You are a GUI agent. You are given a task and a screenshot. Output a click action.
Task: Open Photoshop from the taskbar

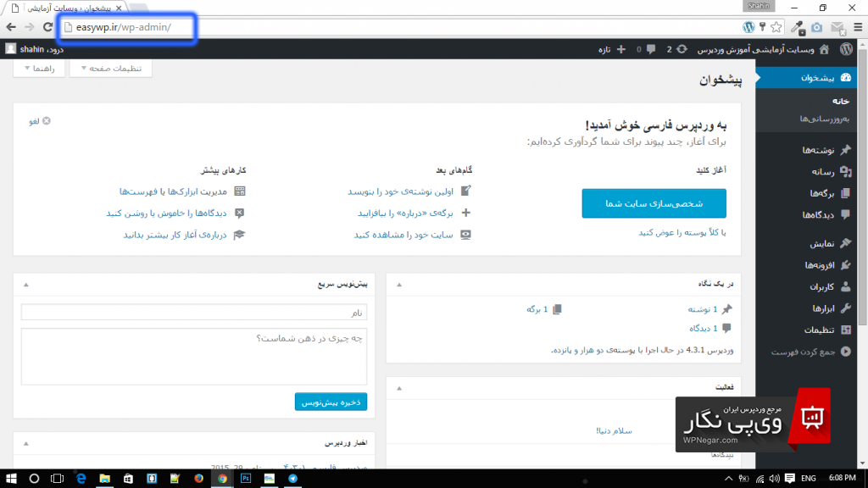(246, 479)
